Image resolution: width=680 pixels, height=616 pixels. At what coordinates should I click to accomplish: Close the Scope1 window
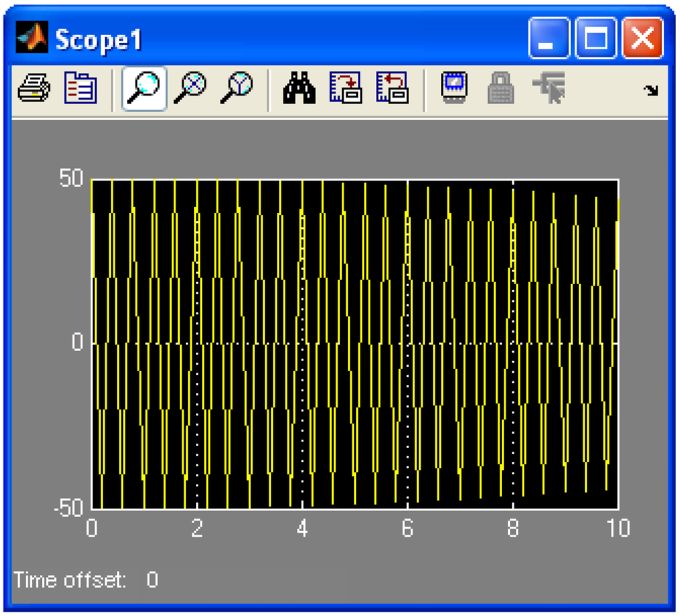click(x=642, y=39)
